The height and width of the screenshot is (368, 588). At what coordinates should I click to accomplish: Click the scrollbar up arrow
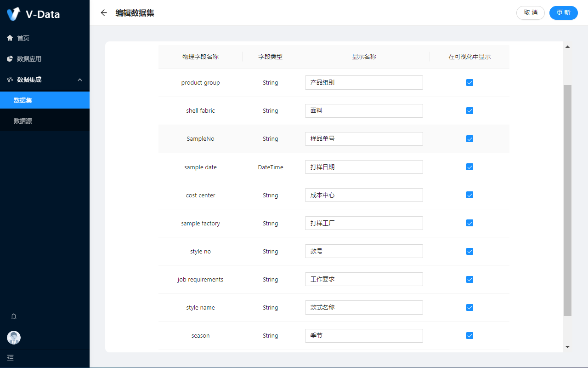567,47
